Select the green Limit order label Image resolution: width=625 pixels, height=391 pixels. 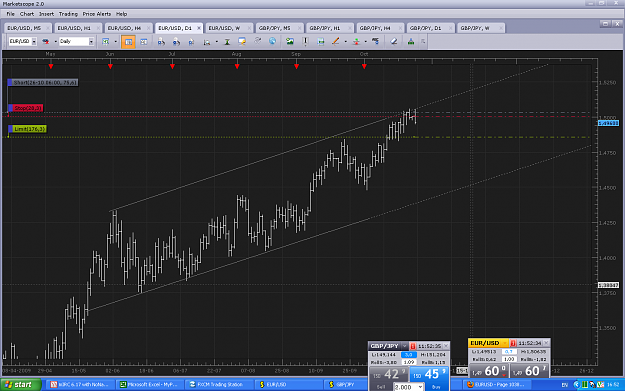pyautogui.click(x=27, y=129)
